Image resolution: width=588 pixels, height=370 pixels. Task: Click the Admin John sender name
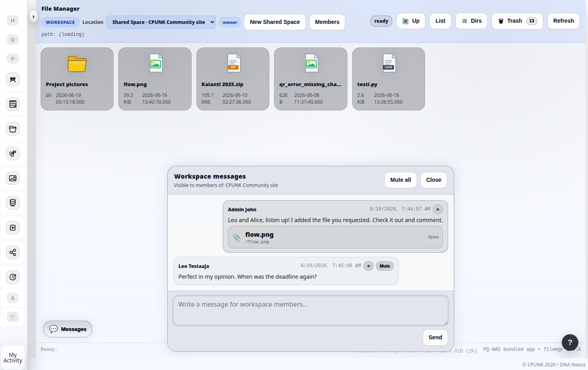[x=242, y=210]
